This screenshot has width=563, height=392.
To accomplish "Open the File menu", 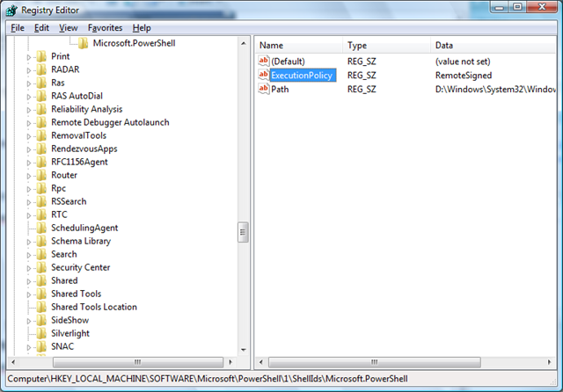I will point(18,28).
